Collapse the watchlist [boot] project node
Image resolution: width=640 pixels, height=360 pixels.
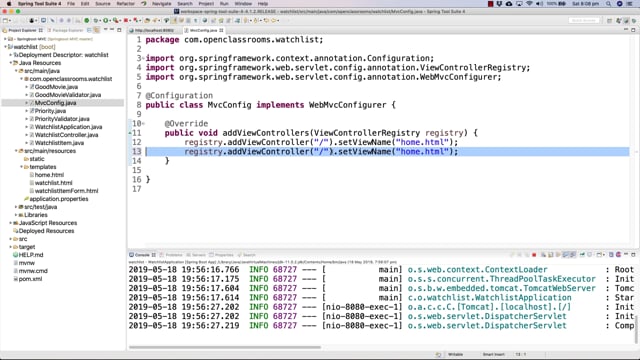[x=5, y=47]
